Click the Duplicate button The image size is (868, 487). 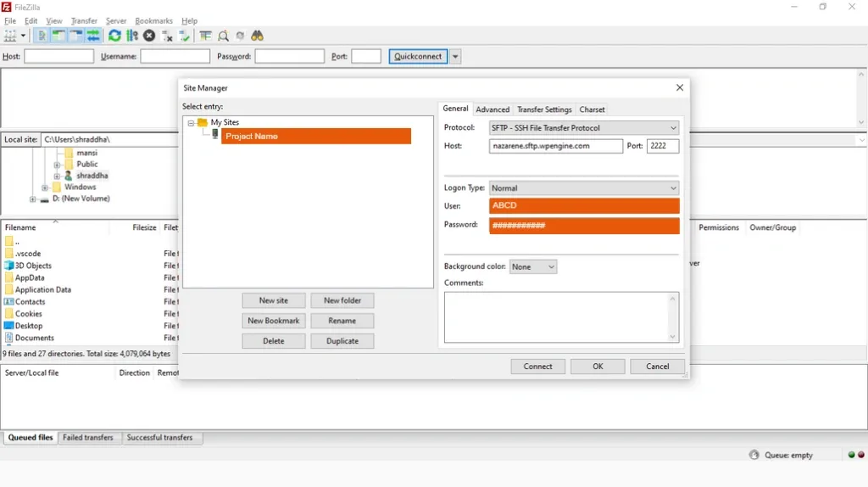click(342, 341)
